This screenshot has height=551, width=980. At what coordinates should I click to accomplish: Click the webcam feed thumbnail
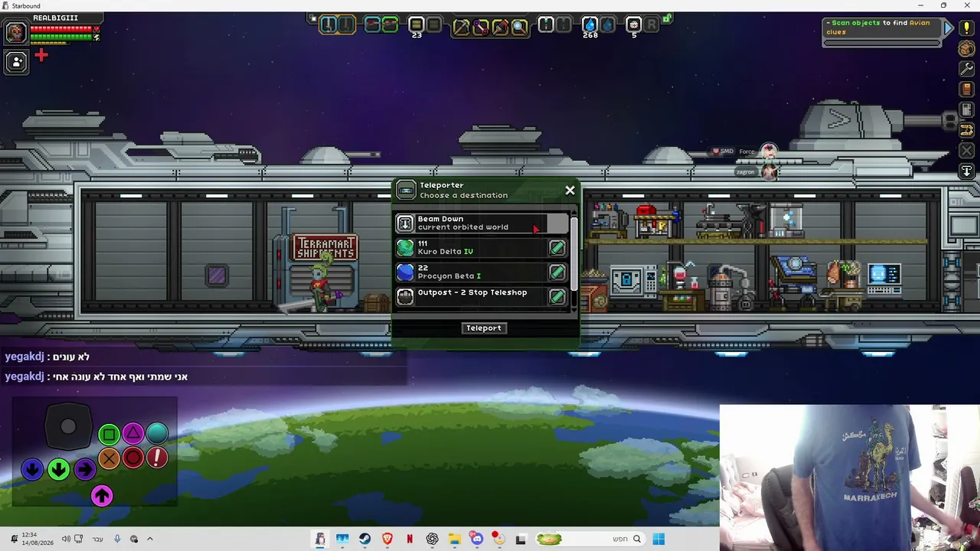pyautogui.click(x=850, y=478)
